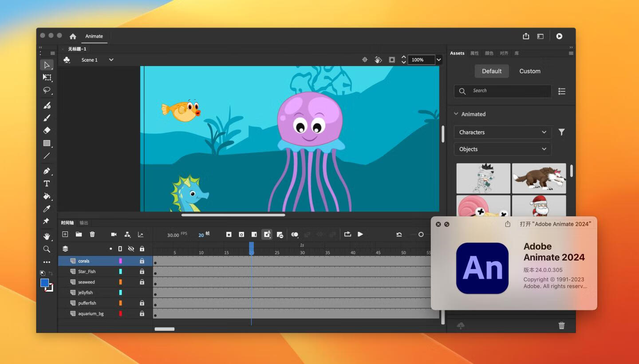Select the Selection arrow tool

pos(47,65)
